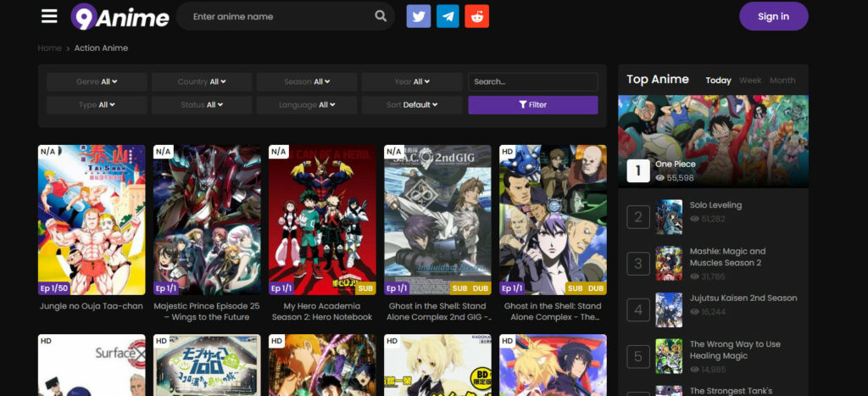Open the Reddit icon link
Viewport: 868px width, 396px height.
(476, 16)
